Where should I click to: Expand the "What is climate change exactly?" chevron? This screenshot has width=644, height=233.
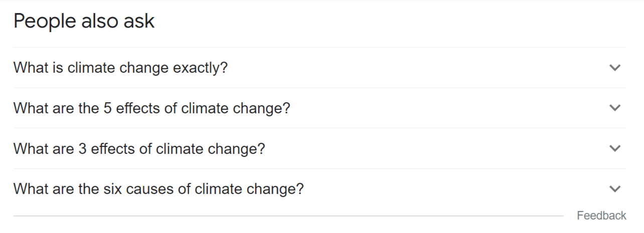pyautogui.click(x=614, y=68)
